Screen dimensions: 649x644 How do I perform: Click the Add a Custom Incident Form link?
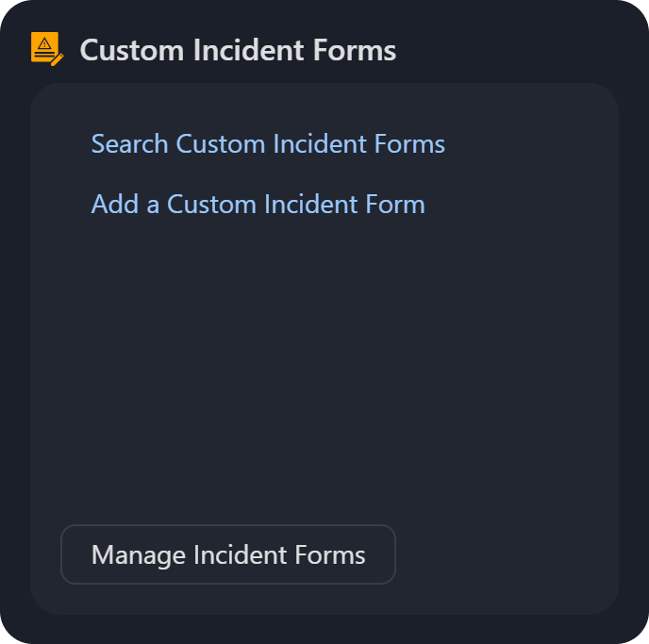coord(258,205)
